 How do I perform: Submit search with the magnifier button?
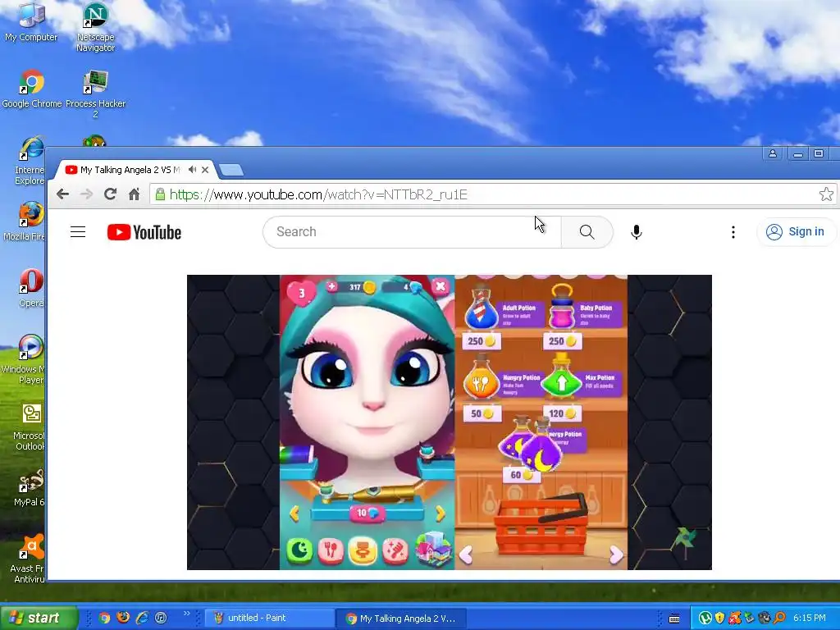587,232
